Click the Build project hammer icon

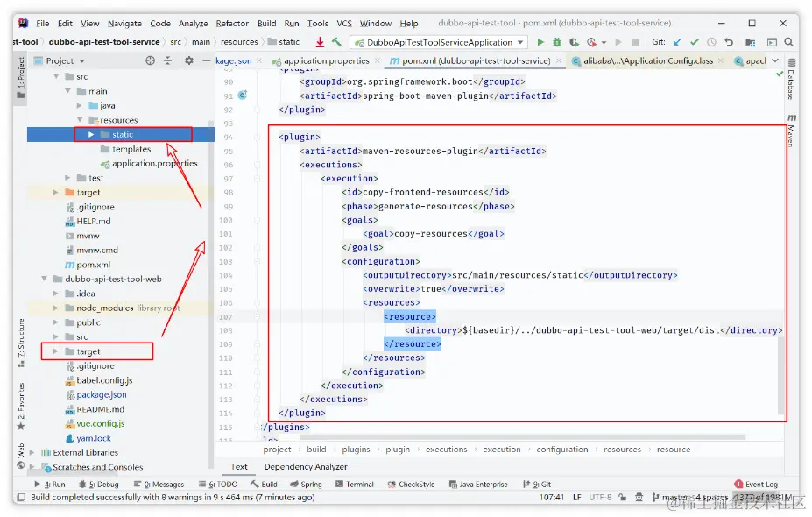click(336, 42)
